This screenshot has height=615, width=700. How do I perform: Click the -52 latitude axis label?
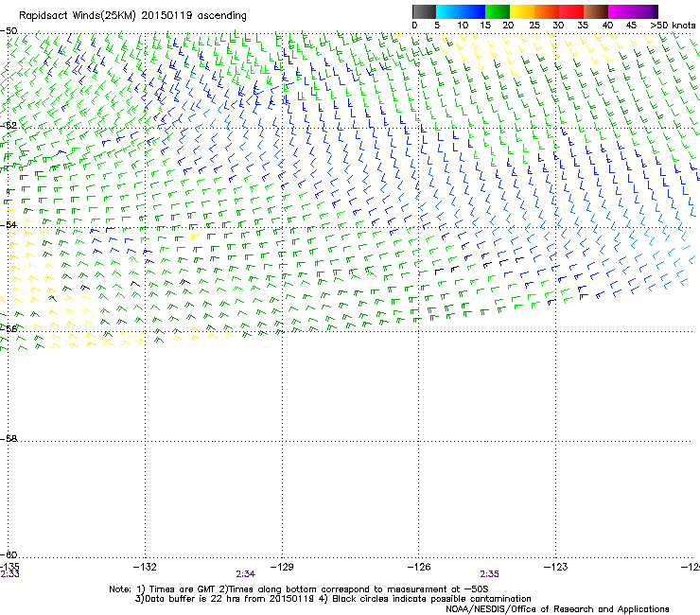(x=9, y=126)
